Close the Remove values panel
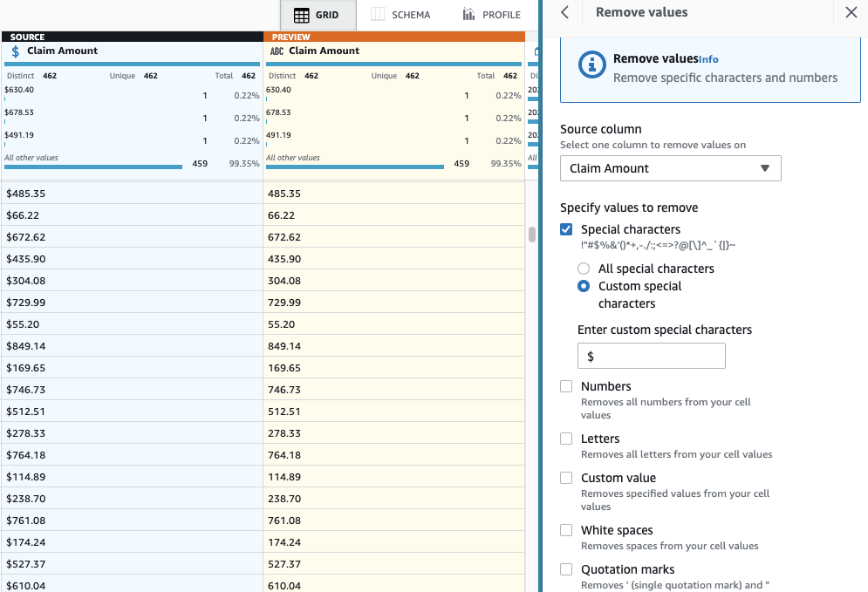 tap(851, 12)
